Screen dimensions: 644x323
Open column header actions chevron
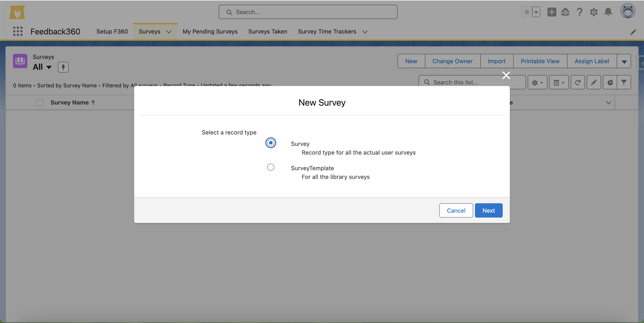click(x=609, y=103)
